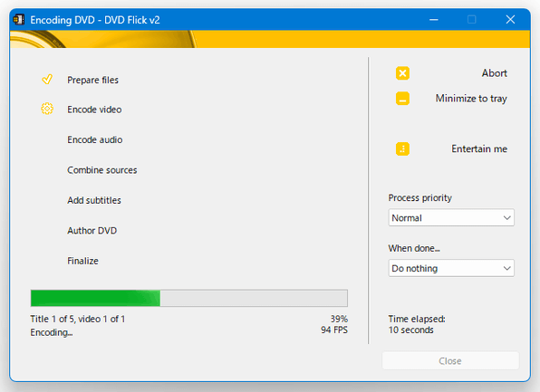Click the Time elapsed label

(x=417, y=319)
